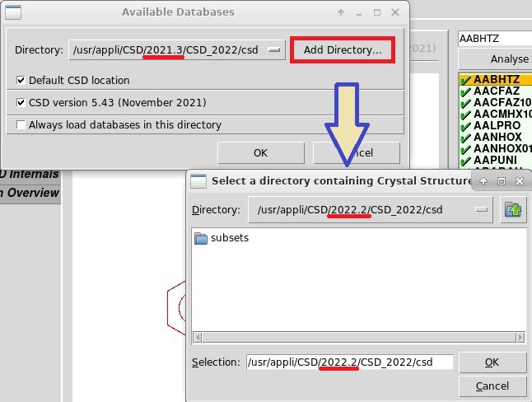
Task: Open Directory dropdown showing 2022.2 path
Action: (371, 210)
